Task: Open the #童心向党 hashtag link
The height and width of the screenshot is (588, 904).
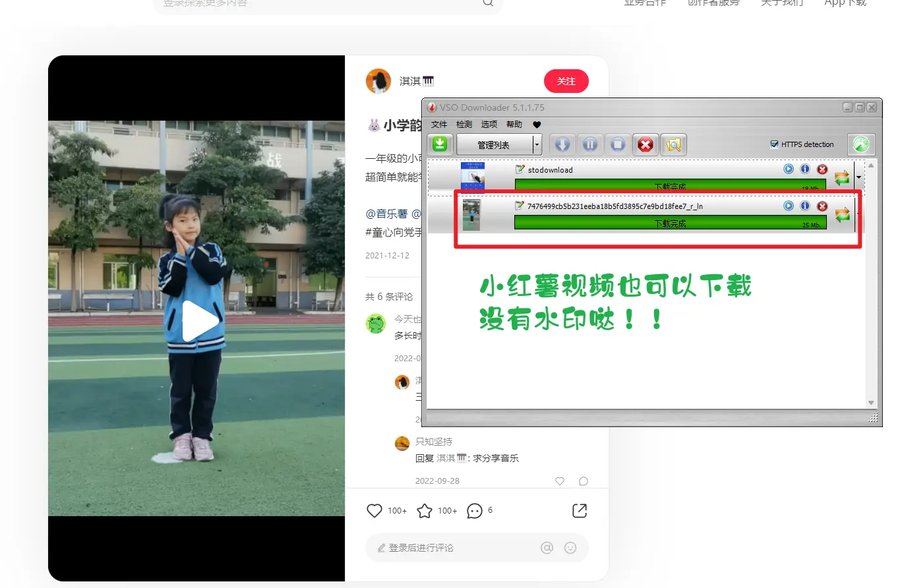Action: coord(394,231)
